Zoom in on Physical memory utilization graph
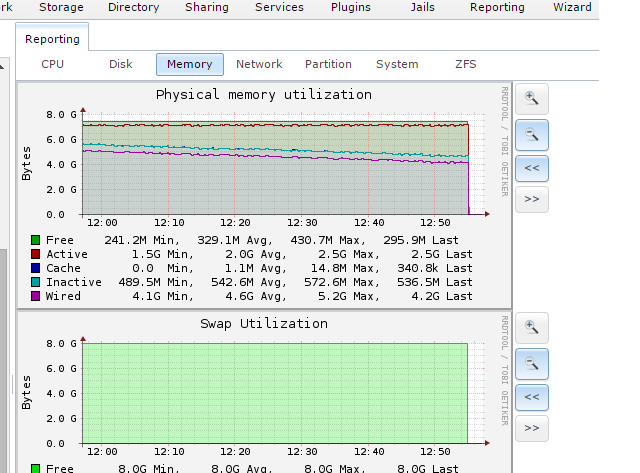Screen dimensions: 640x473 point(532,99)
